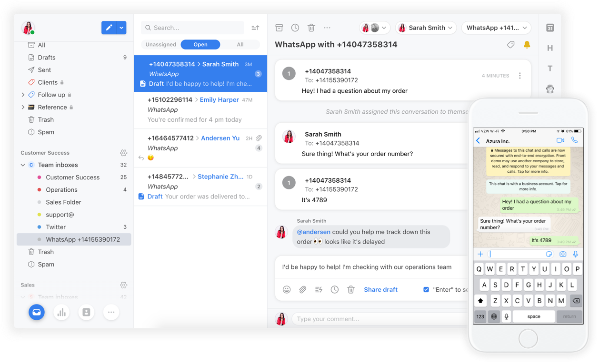Click the archive conversation icon
The height and width of the screenshot is (364, 599).
(279, 28)
